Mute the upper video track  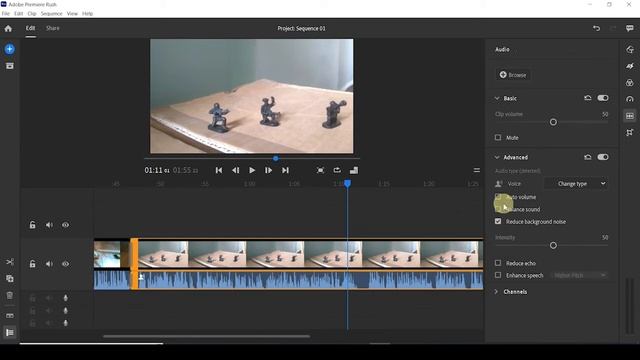49,225
